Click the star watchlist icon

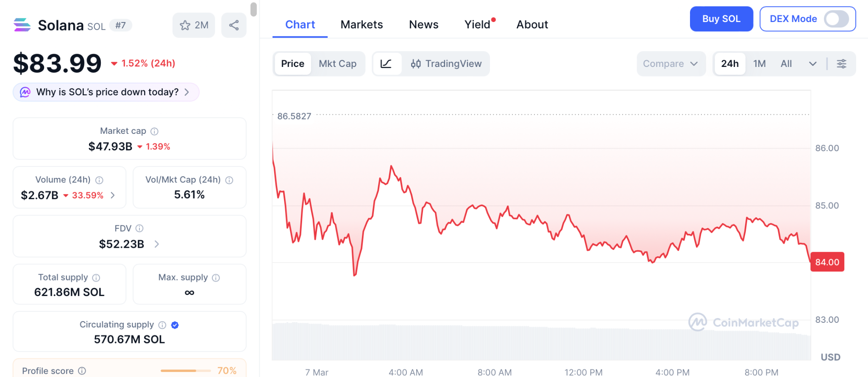coord(185,25)
